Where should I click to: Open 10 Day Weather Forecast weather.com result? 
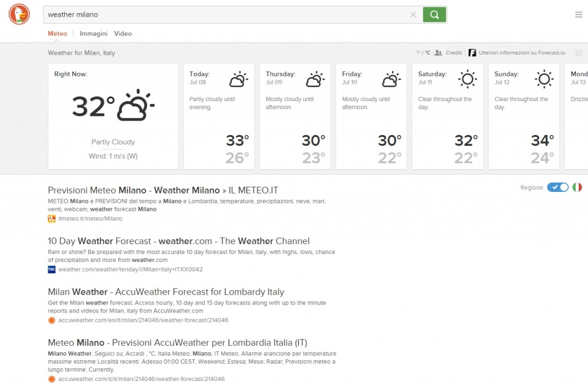(179, 241)
